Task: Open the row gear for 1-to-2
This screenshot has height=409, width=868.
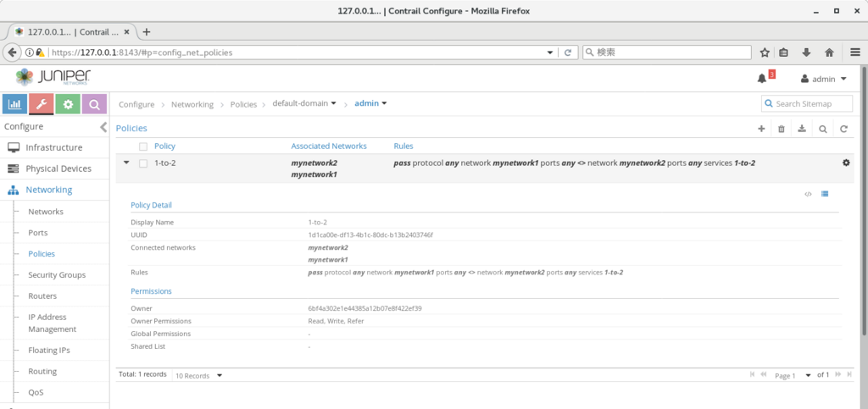Action: pyautogui.click(x=846, y=163)
